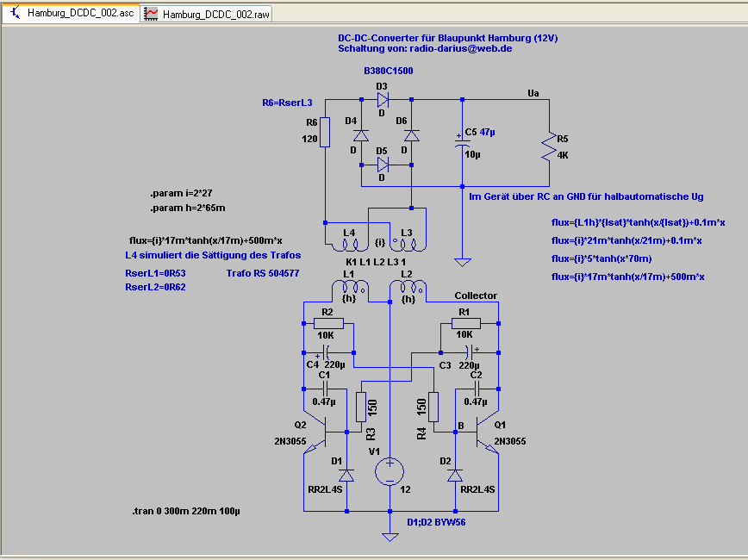Image resolution: width=748 pixels, height=560 pixels.
Task: Click the waveform icon on the .raw tab
Action: (x=151, y=14)
